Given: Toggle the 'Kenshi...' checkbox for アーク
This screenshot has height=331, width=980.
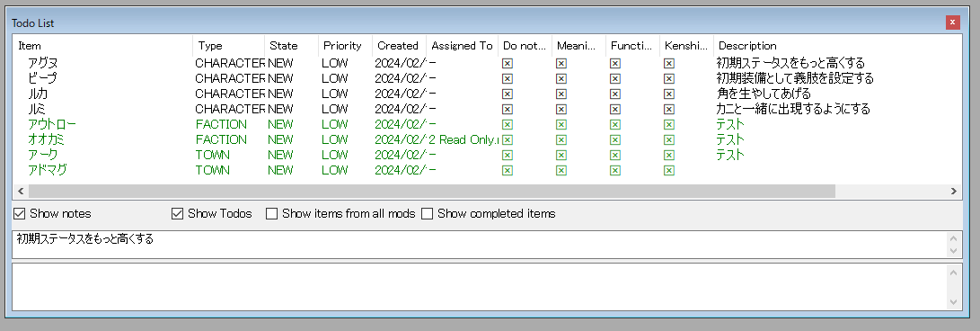Looking at the screenshot, I should point(668,156).
